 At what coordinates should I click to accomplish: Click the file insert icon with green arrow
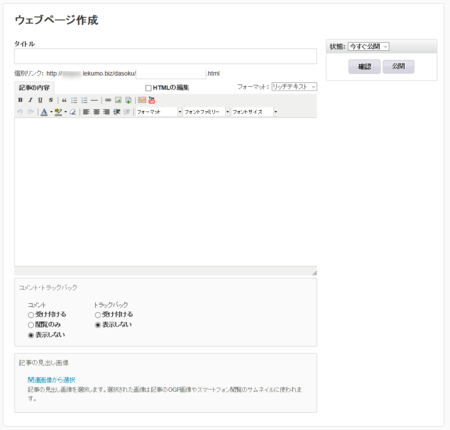coord(128,100)
